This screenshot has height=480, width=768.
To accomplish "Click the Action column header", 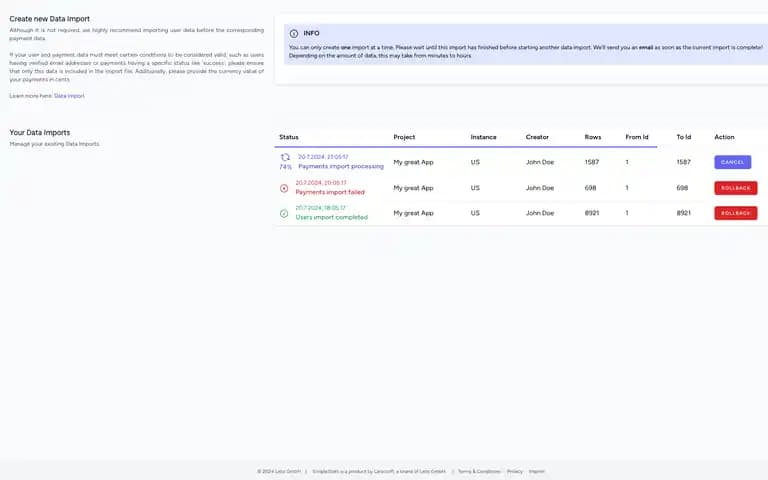I will [724, 137].
